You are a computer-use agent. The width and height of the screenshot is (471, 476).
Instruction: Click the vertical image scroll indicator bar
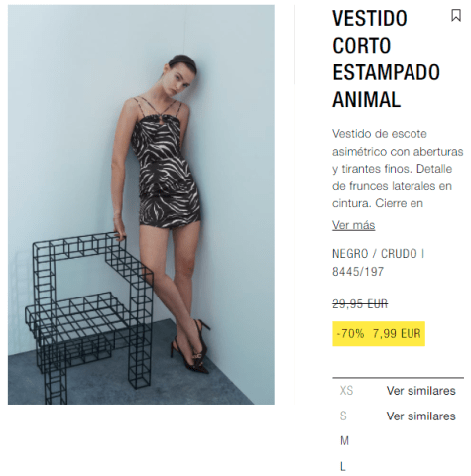point(294,45)
